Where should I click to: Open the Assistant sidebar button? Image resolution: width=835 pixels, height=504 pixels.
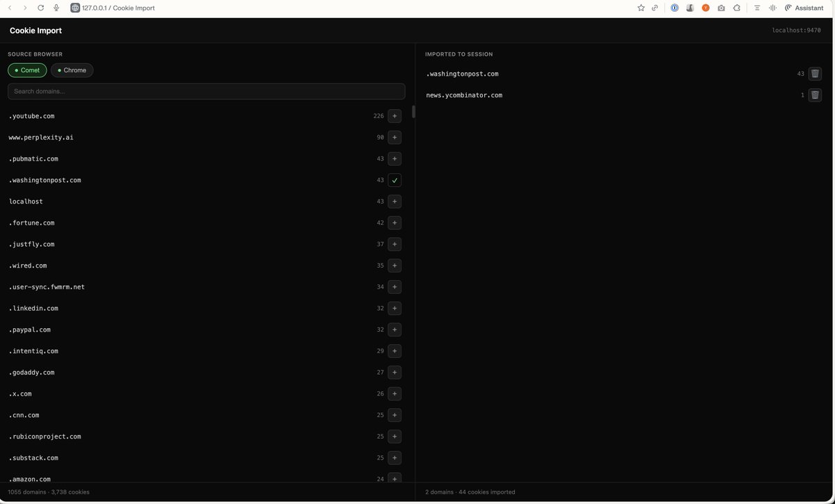coord(804,8)
